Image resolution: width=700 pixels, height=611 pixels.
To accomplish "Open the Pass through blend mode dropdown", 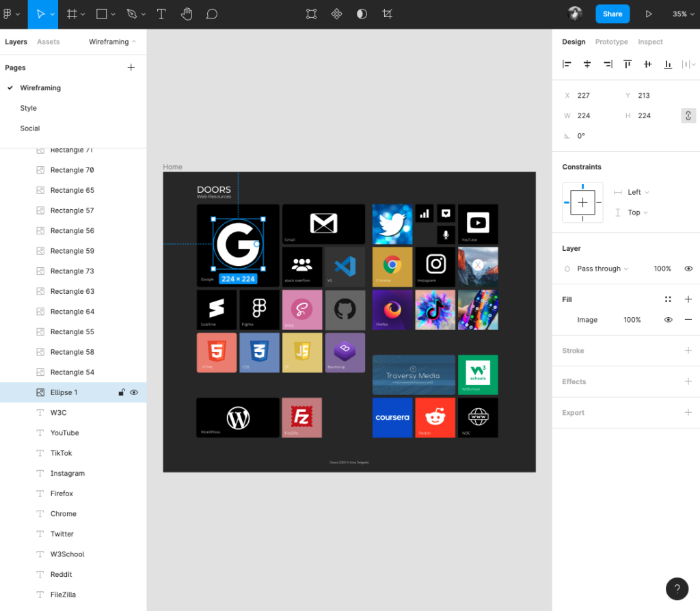I will coord(603,269).
